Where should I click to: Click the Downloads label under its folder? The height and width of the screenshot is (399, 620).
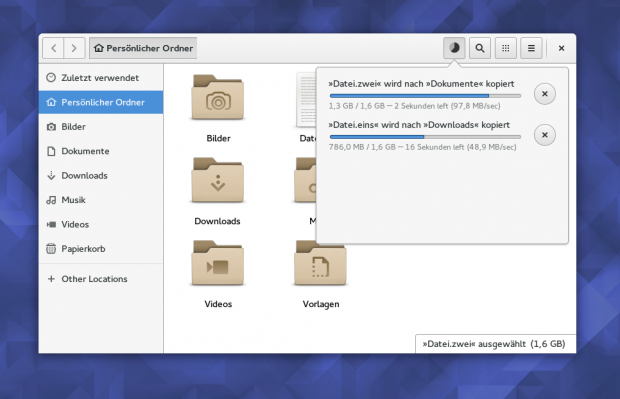217,221
